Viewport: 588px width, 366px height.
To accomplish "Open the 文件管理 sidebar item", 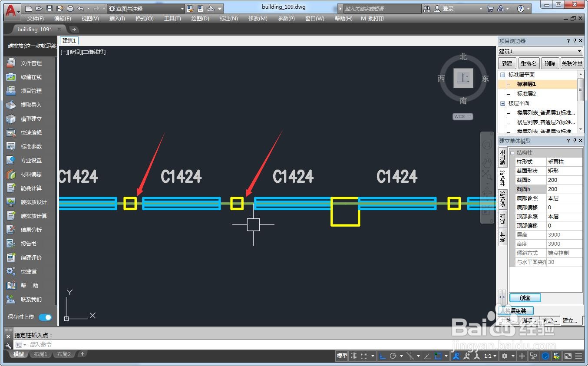I will coord(29,63).
